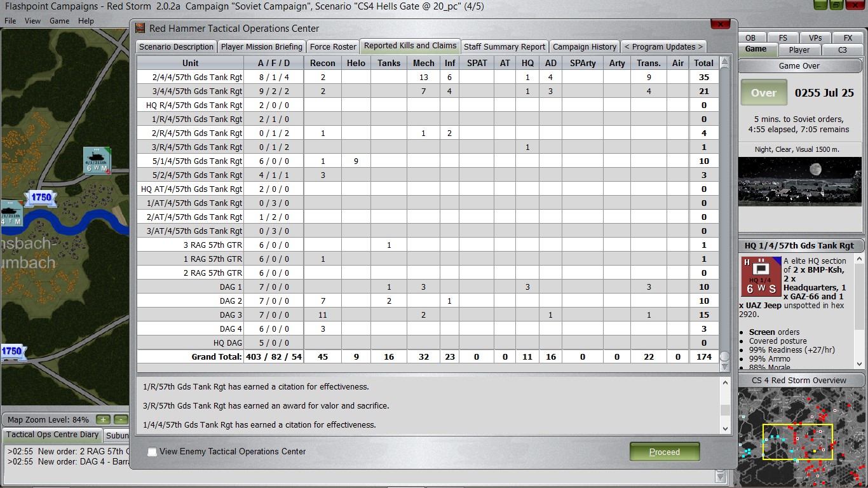868x488 pixels.
Task: Click the Unit column header
Action: pos(190,63)
